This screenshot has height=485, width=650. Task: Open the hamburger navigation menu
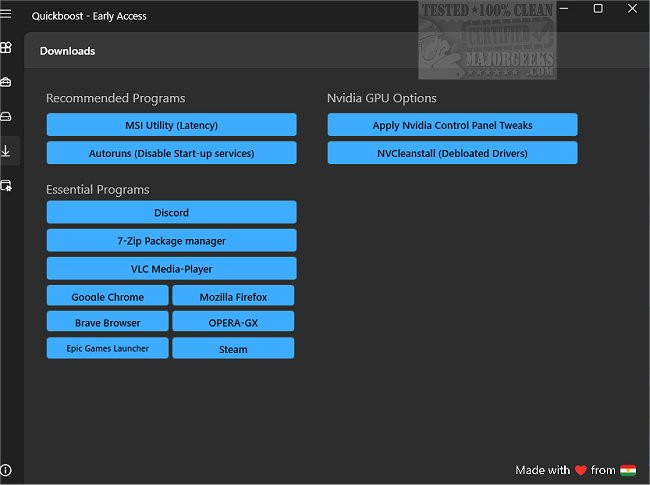point(6,14)
